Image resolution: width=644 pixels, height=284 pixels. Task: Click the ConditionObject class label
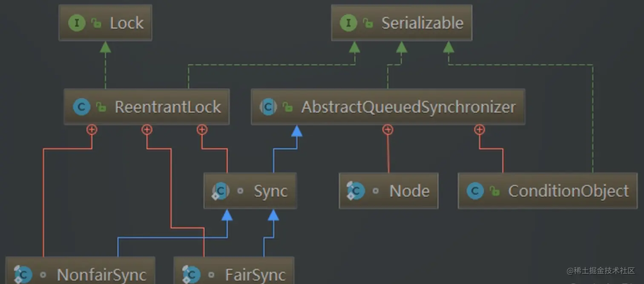tap(568, 191)
